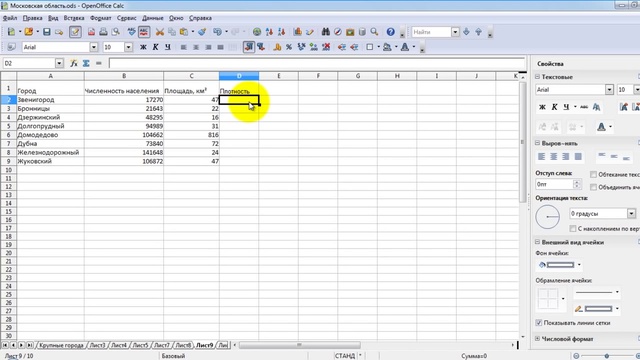Image resolution: width=640 pixels, height=360 pixels.
Task: Select column B header
Action: click(124, 76)
